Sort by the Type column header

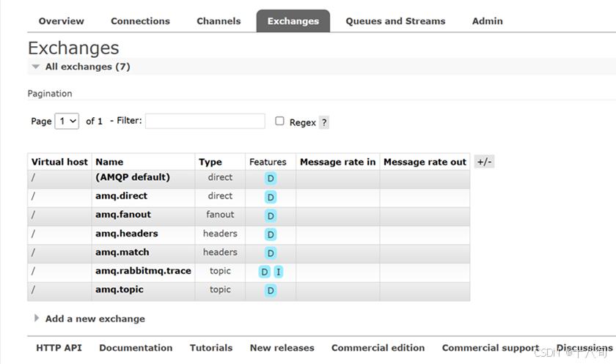[x=210, y=162]
